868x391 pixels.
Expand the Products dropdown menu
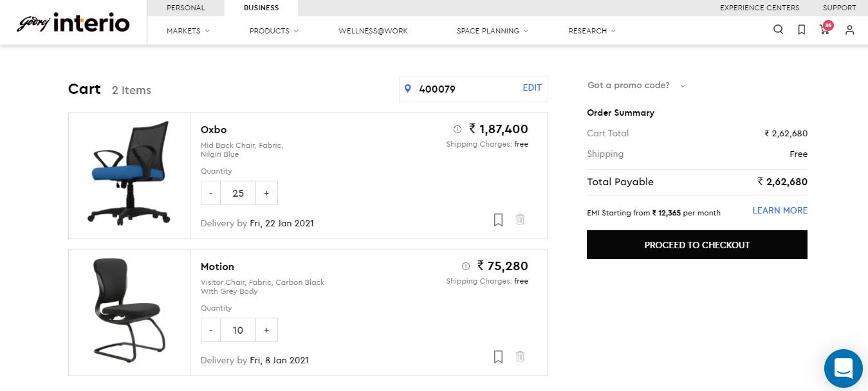click(x=273, y=31)
